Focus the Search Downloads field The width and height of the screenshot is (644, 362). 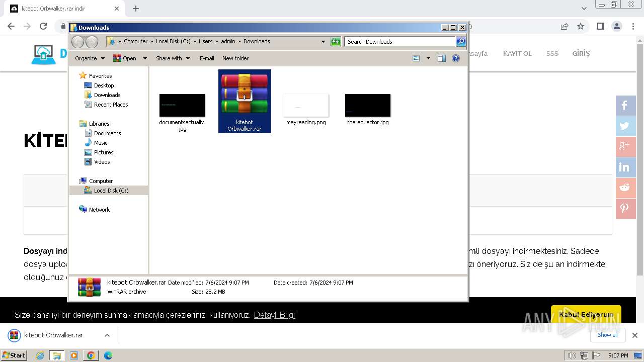(x=399, y=42)
